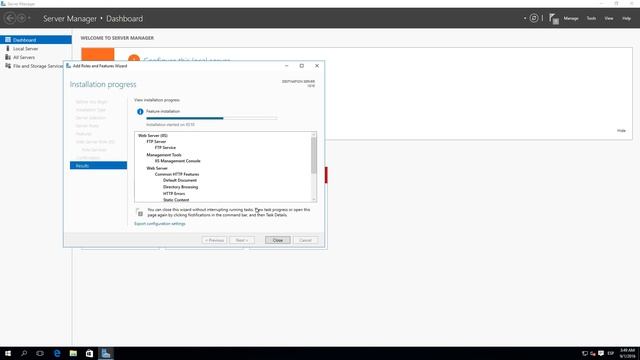Click the Static Content entry
Screen dimensions: 640x360
[x=176, y=200]
